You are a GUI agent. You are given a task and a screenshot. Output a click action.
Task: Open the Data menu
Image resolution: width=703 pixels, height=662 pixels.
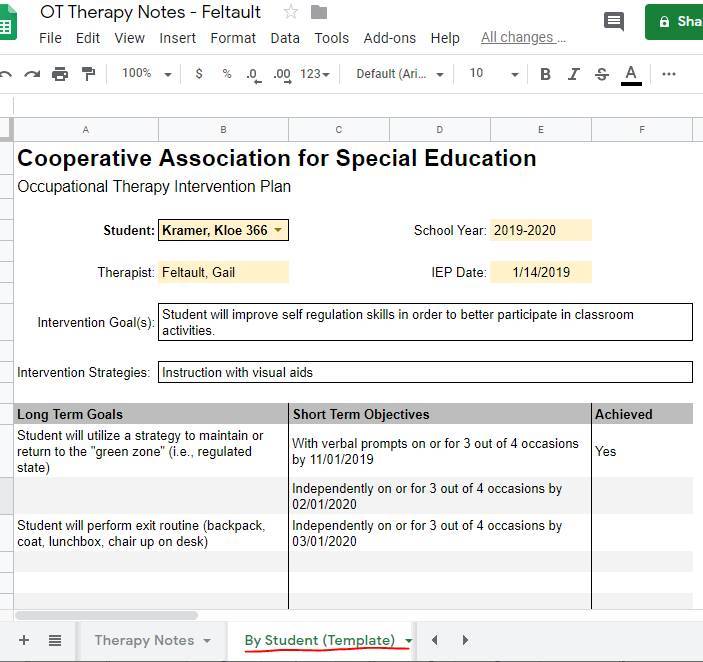[285, 38]
